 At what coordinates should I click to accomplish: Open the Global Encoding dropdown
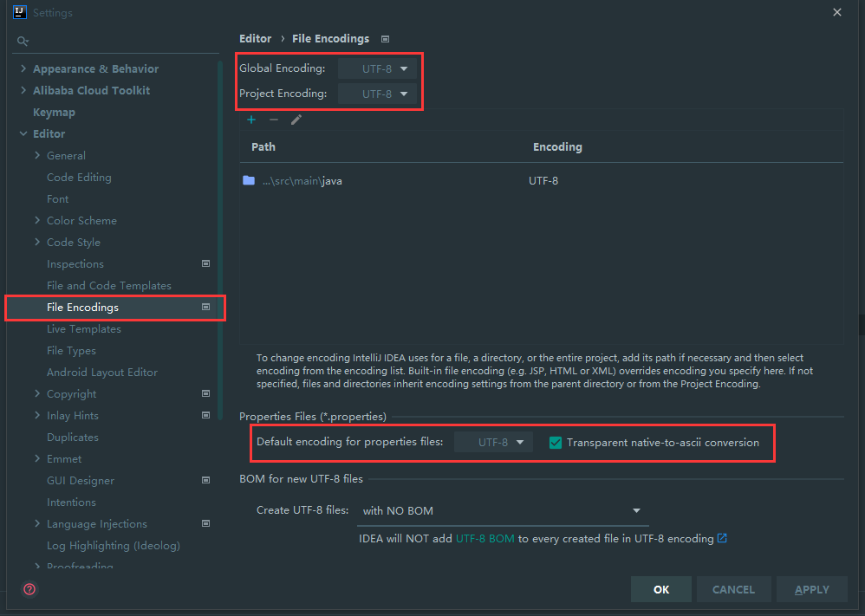(378, 68)
